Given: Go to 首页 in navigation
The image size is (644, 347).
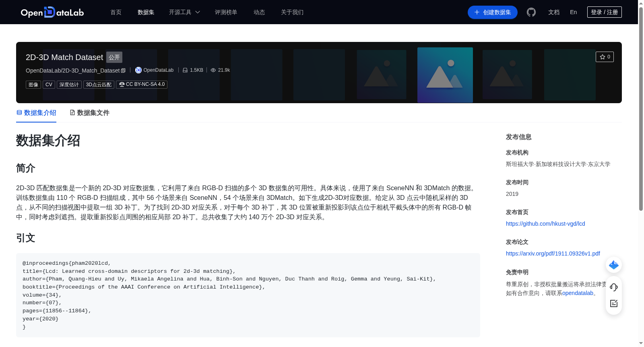Looking at the screenshot, I should pos(116,12).
